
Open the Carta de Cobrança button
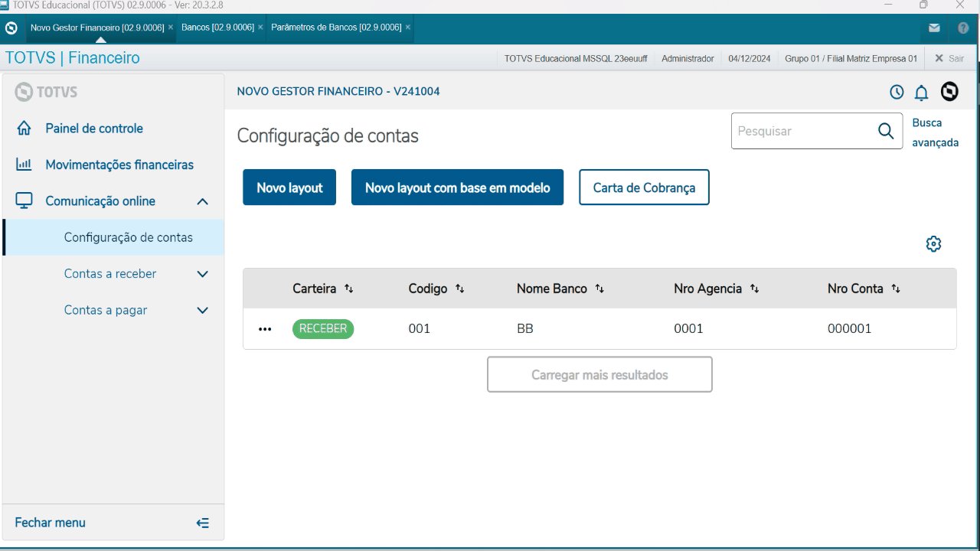644,187
